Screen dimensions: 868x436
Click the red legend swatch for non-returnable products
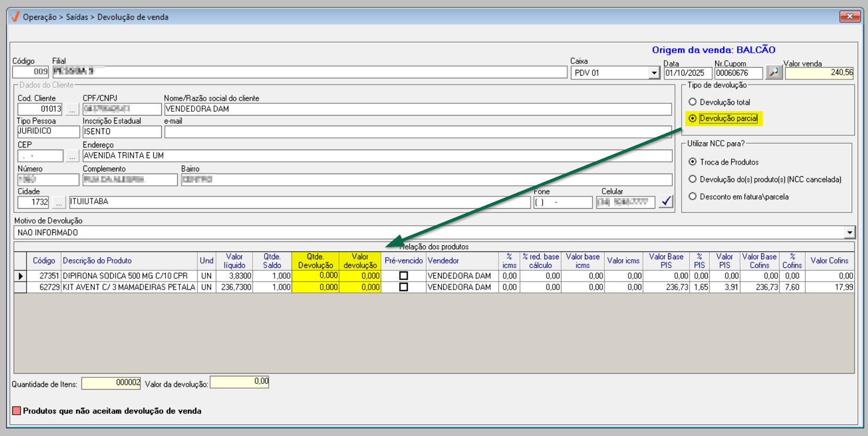click(16, 411)
